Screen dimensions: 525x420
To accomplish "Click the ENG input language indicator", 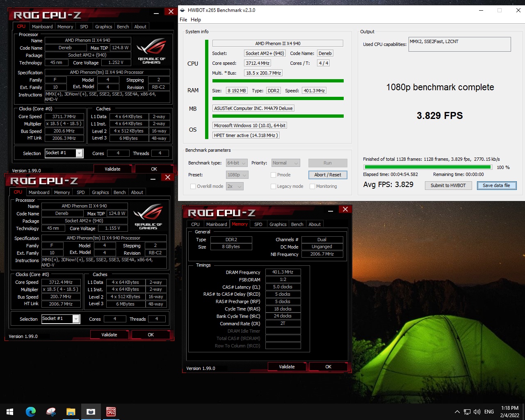I will (489, 412).
